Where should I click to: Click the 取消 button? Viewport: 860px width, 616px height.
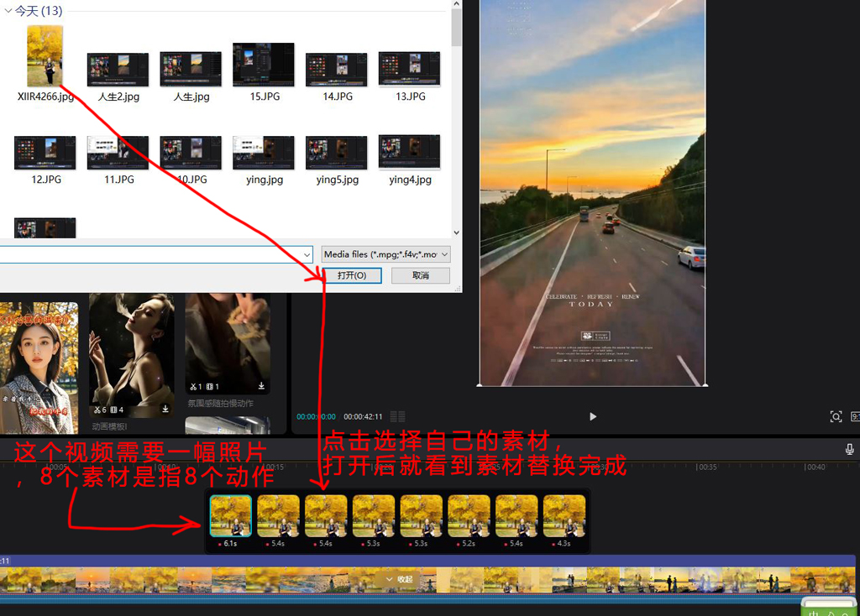pos(421,275)
